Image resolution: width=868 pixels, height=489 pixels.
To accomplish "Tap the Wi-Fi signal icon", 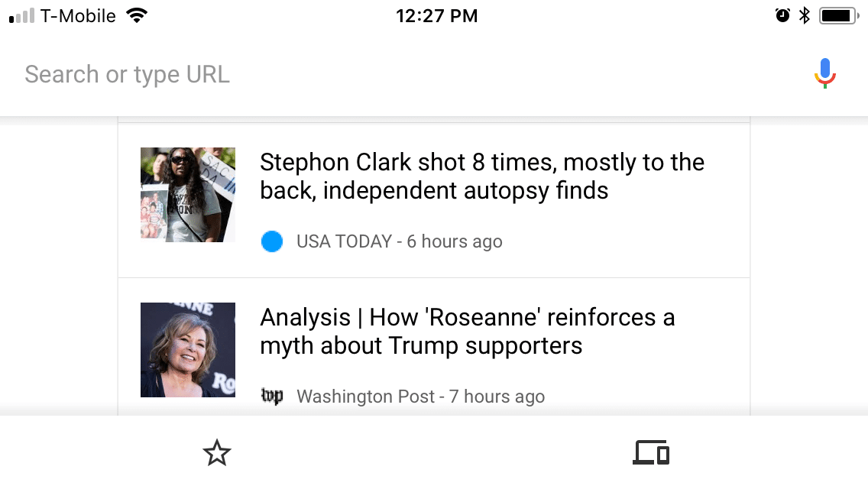I will coord(137,15).
